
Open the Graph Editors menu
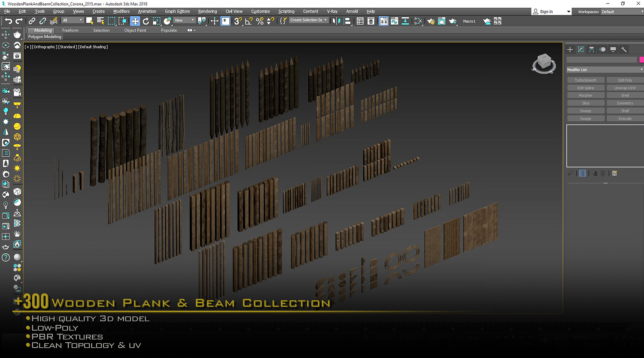pos(177,12)
